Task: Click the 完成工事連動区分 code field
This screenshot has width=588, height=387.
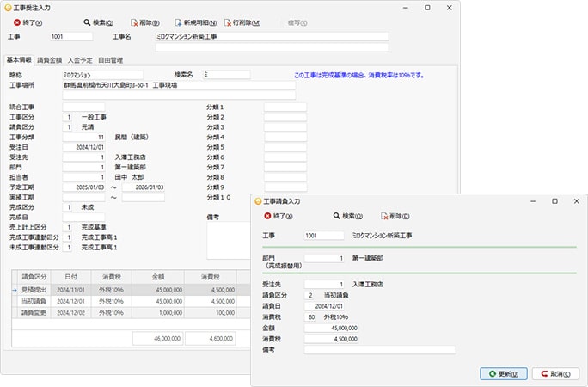Action: pos(67,237)
